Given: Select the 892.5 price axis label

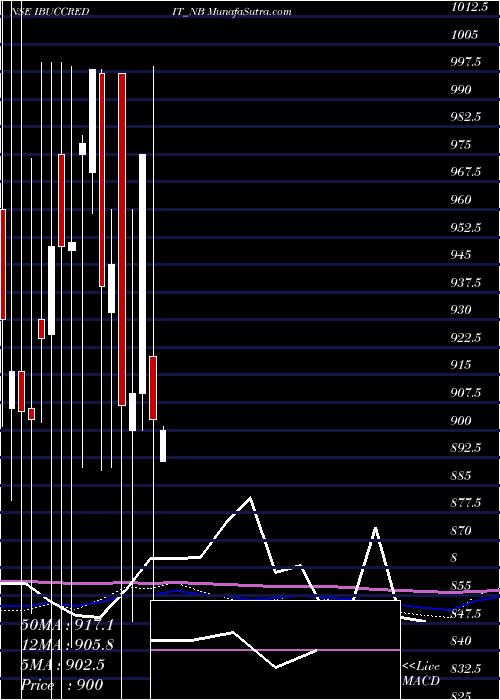Looking at the screenshot, I should click(x=467, y=448).
